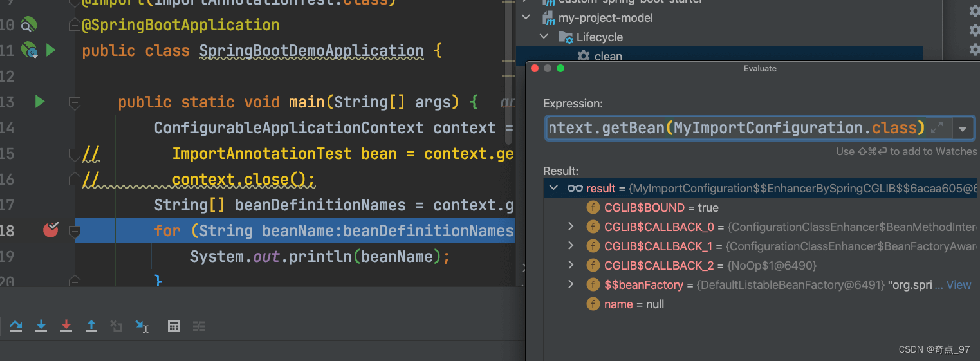
Task: Click beanDefinitionNames variable on line 17
Action: click(x=320, y=205)
